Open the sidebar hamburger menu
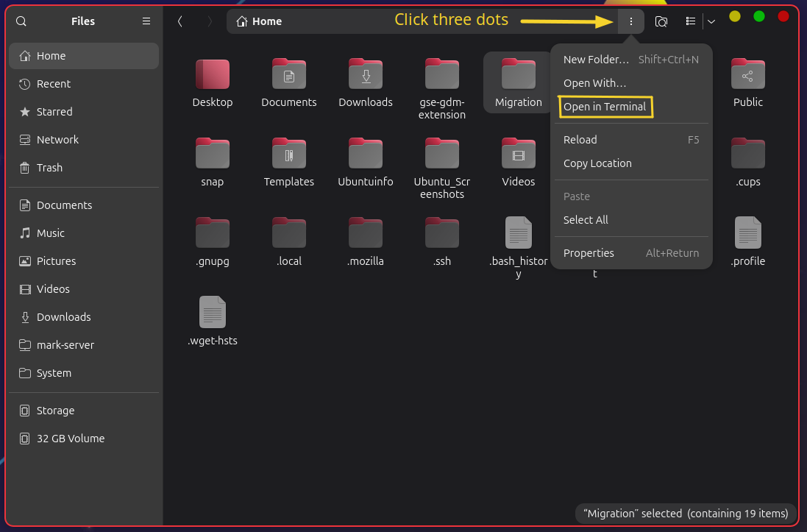The image size is (807, 532). click(146, 21)
